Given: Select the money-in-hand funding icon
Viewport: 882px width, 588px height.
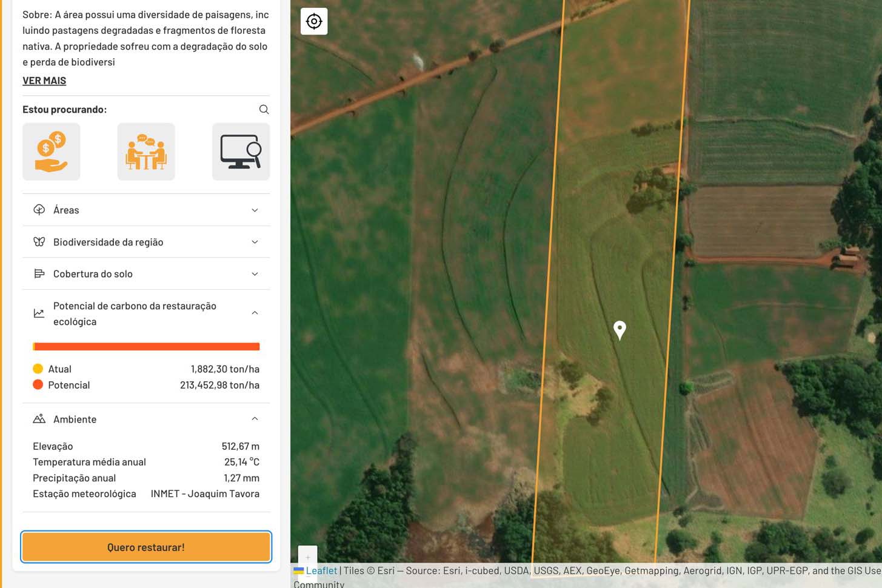Looking at the screenshot, I should click(x=52, y=152).
